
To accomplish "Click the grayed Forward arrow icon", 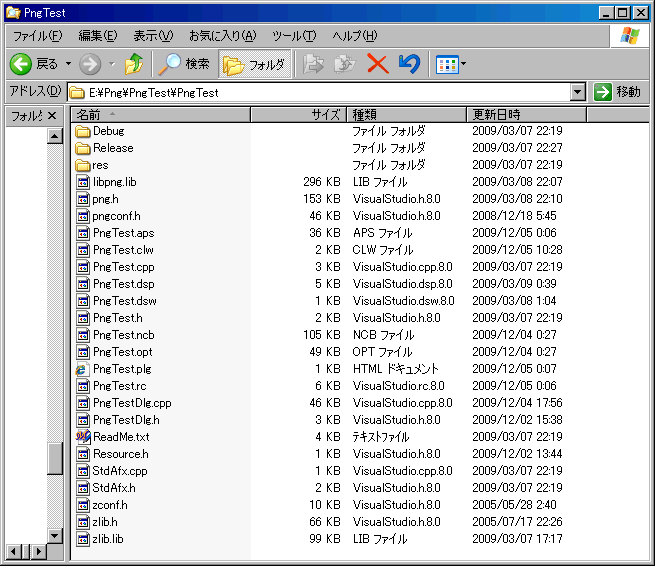I will point(90,64).
